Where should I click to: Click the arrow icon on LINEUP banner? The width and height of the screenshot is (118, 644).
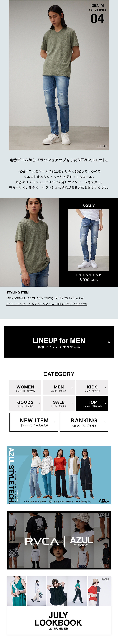pos(109,342)
